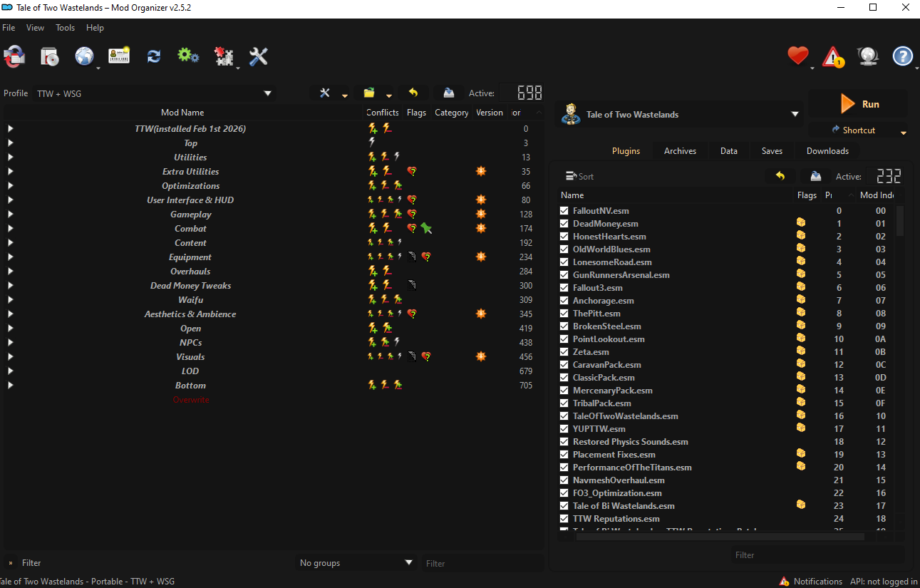Click the archive flag icon for Fallout3.esm
Viewport: 920px width, 588px height.
[801, 287]
